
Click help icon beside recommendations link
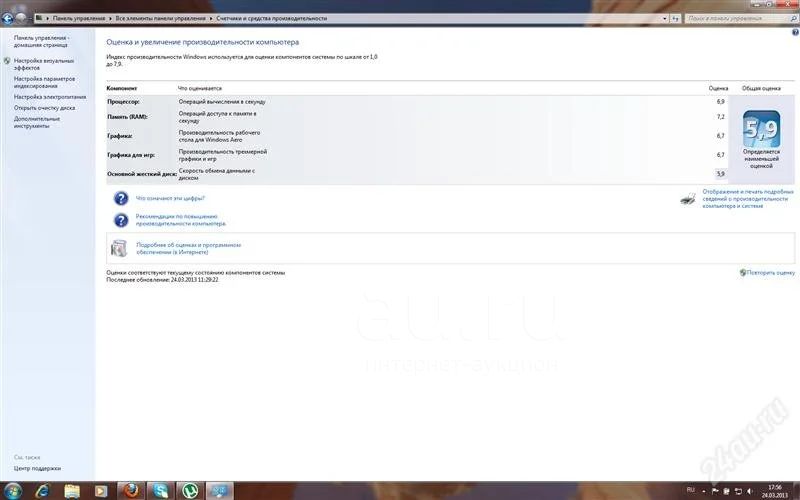[x=121, y=220]
